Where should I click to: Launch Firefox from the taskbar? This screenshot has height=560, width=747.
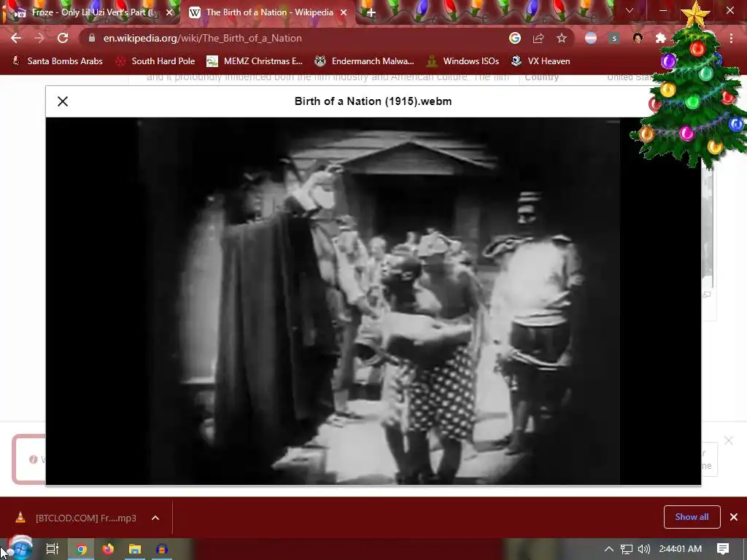(x=108, y=549)
